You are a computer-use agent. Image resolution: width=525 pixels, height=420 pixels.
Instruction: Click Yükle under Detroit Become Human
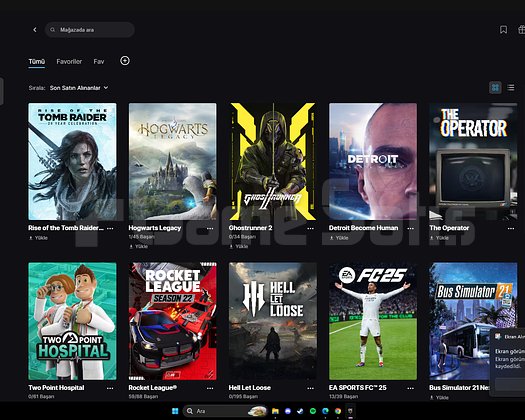(x=339, y=238)
